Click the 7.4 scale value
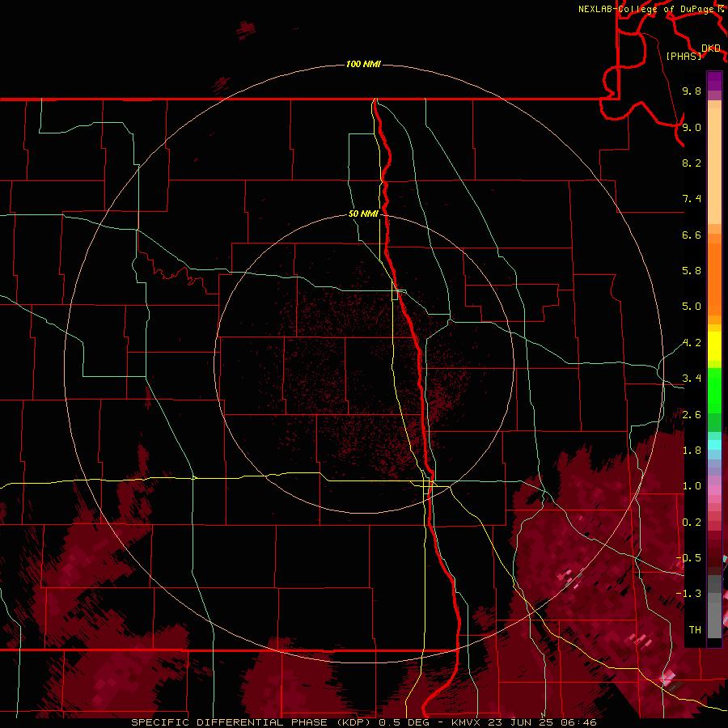This screenshot has height=728, width=728. [x=692, y=199]
